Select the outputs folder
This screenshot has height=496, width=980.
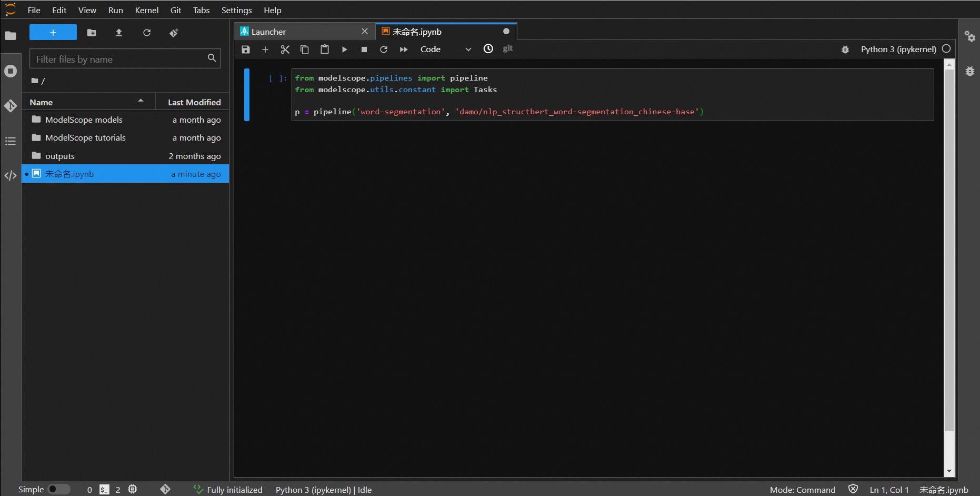click(125, 156)
